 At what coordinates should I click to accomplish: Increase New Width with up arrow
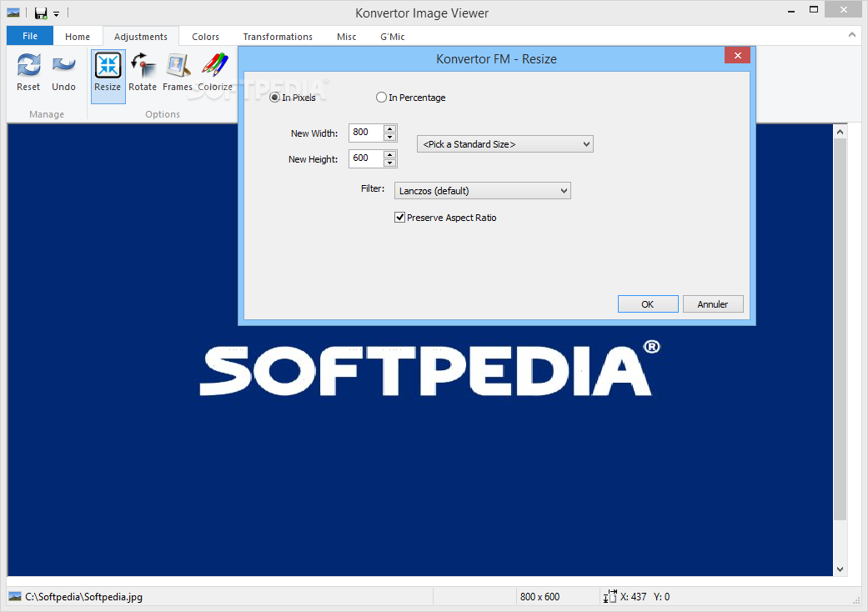coord(390,129)
